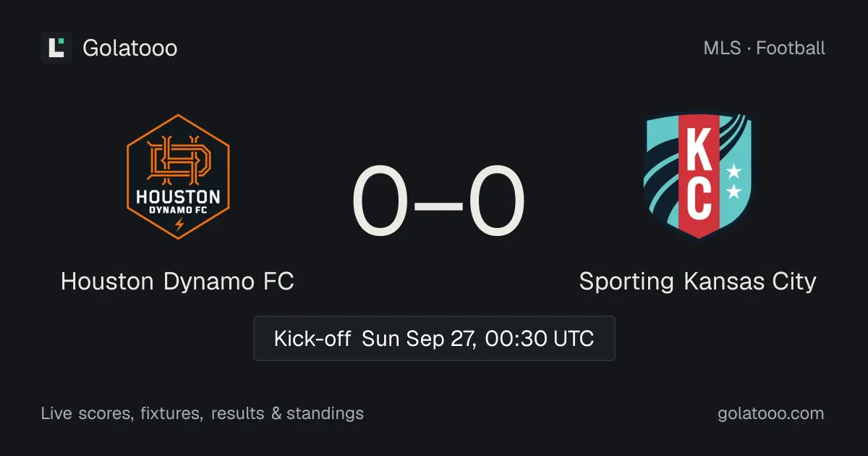The height and width of the screenshot is (456, 868).
Task: Click the two stars on KC shield
Action: coord(733,182)
